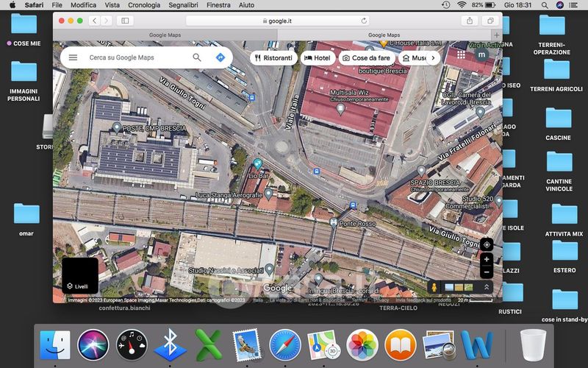Filter by Cose da fare chip
This screenshot has height=368, width=588.
click(x=367, y=58)
